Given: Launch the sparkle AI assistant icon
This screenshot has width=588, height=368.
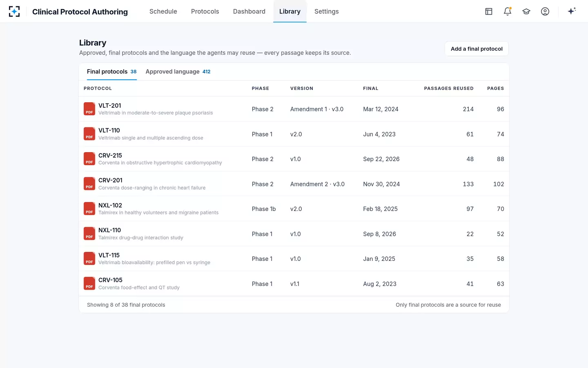Looking at the screenshot, I should [572, 11].
